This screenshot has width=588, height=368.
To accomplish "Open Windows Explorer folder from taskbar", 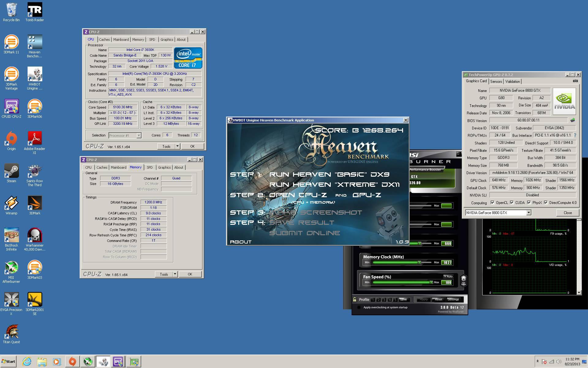I will coord(42,362).
